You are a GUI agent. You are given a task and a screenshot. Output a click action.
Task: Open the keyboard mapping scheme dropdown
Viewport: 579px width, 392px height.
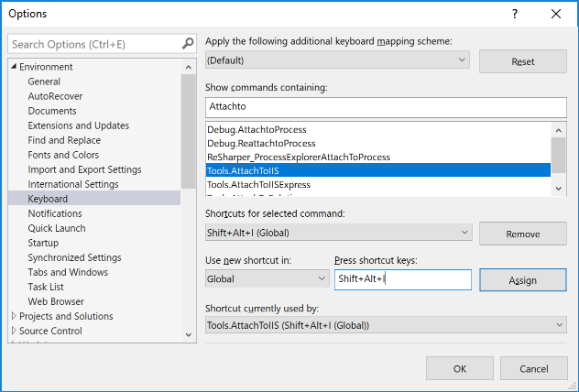click(463, 60)
